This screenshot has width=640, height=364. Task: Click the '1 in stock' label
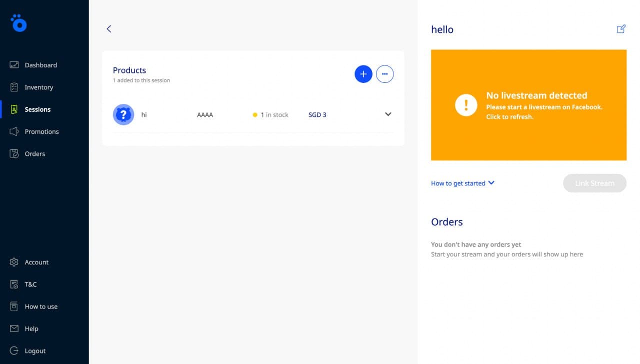[274, 115]
